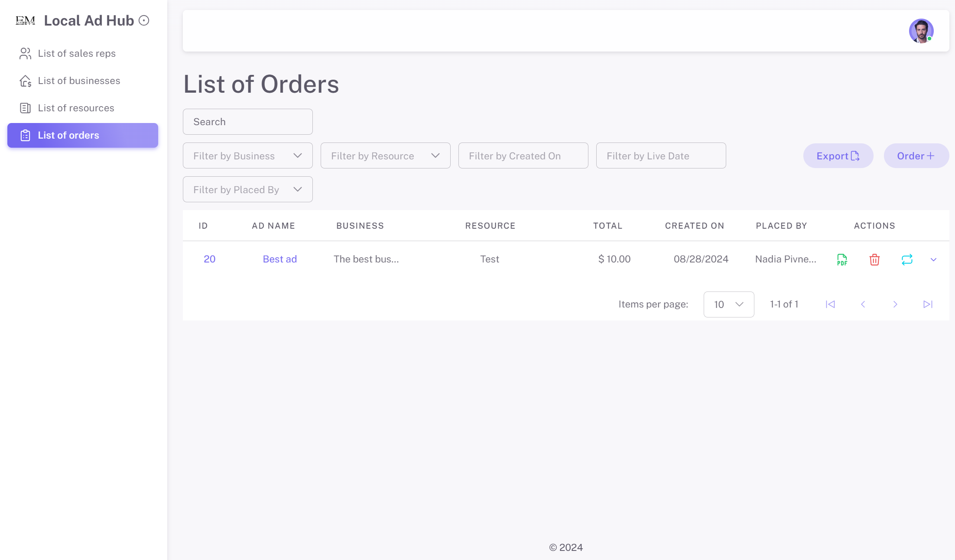Click the '08/28/2024' created on cell
Screen dimensions: 955x560
(x=701, y=259)
